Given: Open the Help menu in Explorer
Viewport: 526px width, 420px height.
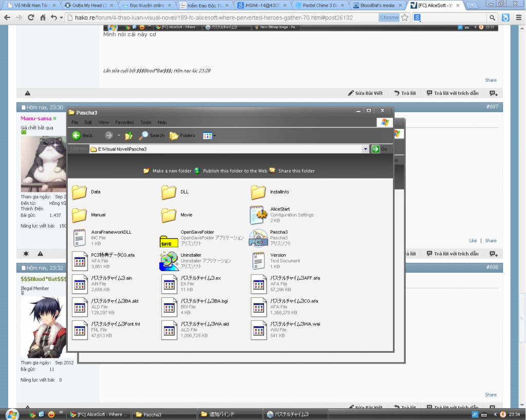Looking at the screenshot, I should coord(162,122).
